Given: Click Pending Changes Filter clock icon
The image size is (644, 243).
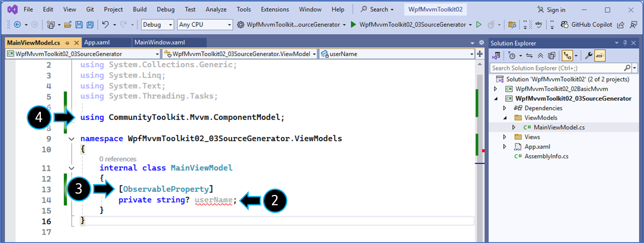Looking at the screenshot, I should point(512,55).
